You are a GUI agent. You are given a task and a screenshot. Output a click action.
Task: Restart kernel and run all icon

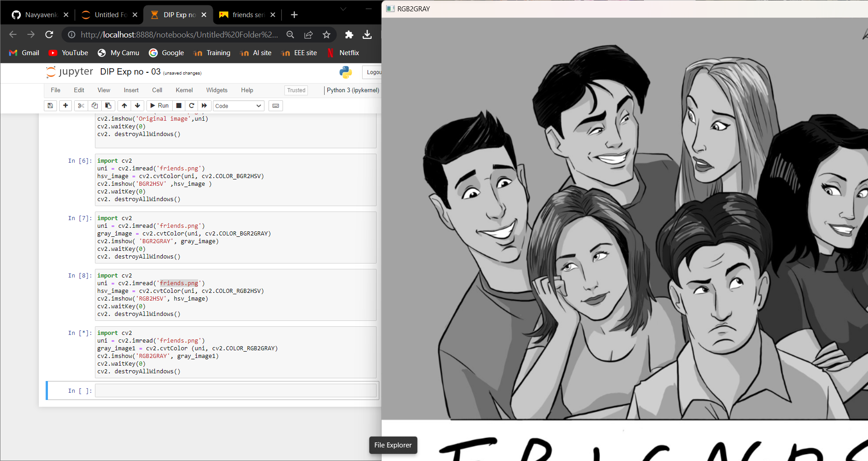(204, 106)
